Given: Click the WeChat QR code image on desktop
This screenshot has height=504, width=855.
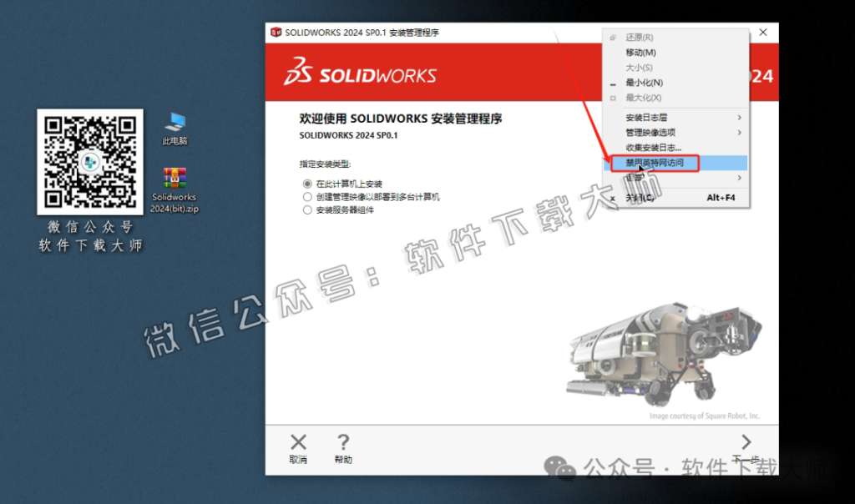Looking at the screenshot, I should pyautogui.click(x=89, y=159).
